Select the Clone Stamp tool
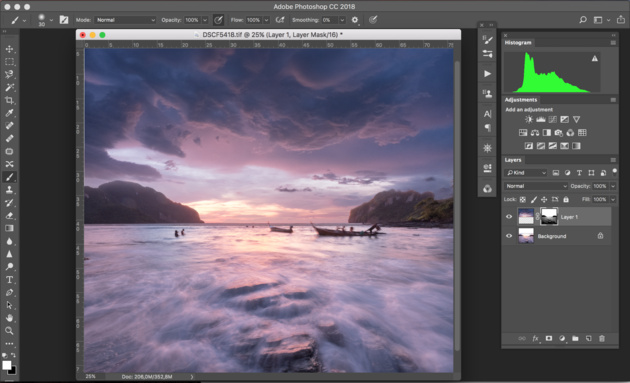 point(9,190)
